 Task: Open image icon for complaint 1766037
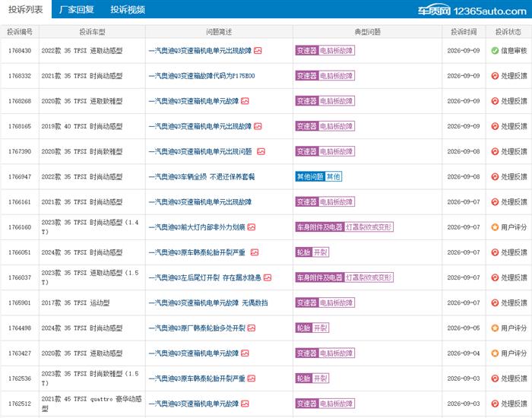click(x=268, y=277)
